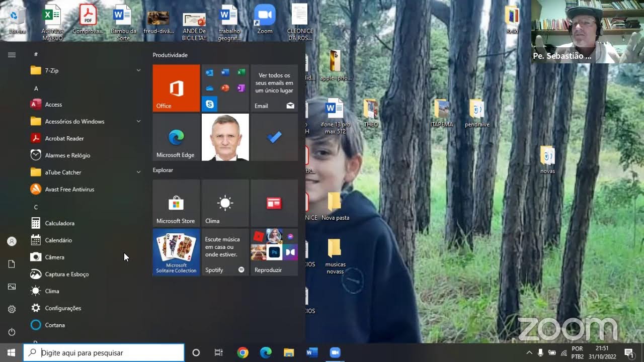644x362 pixels.
Task: Select the pendraive desktop folder
Action: pos(477,113)
